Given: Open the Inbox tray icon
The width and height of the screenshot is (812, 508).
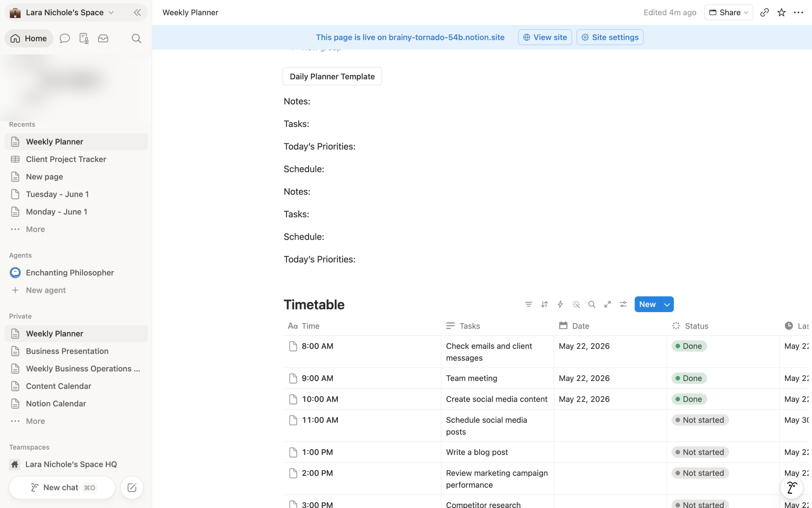Looking at the screenshot, I should (103, 38).
